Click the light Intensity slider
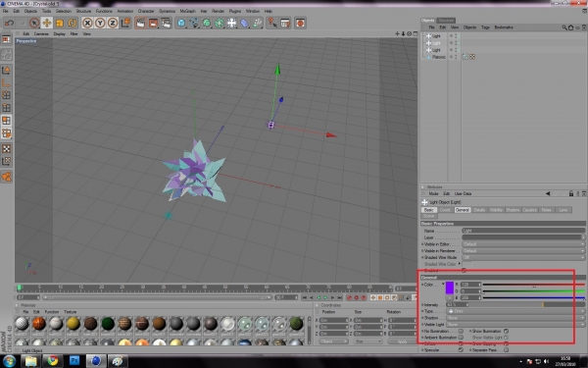This screenshot has height=368, width=588. tap(526, 304)
